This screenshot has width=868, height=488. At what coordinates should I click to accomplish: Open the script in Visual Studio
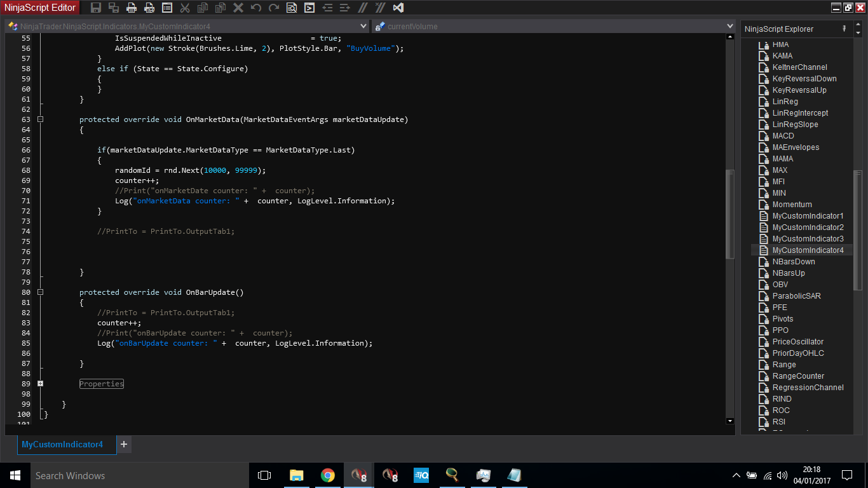pos(398,8)
